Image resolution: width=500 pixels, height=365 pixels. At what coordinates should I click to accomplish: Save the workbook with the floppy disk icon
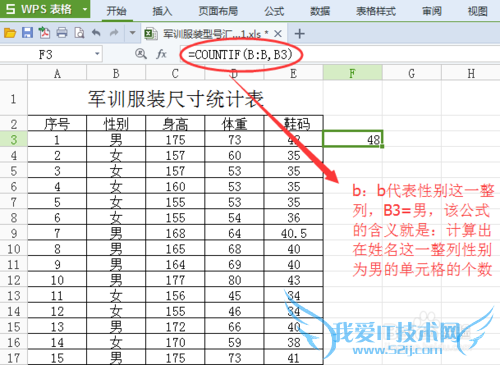pos(27,33)
